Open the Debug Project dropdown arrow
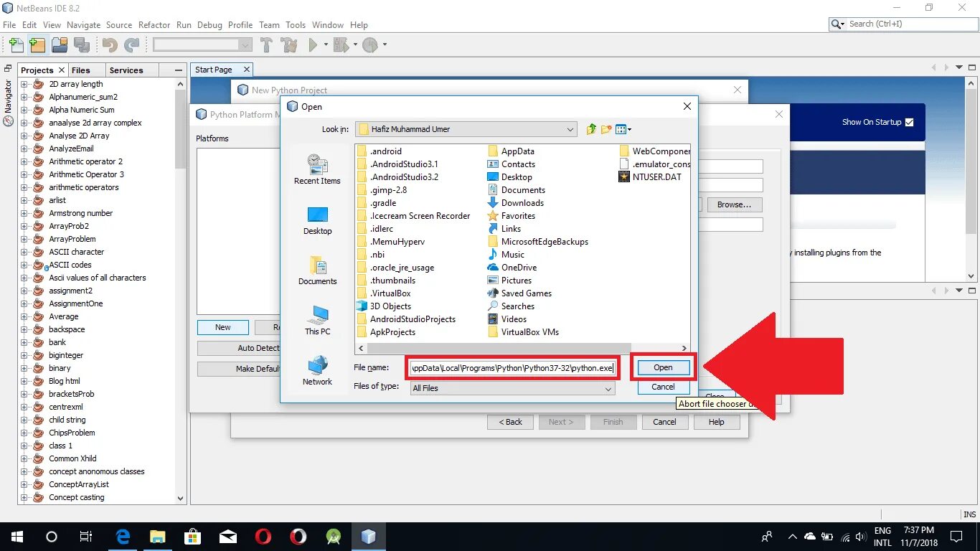The height and width of the screenshot is (551, 980). click(354, 45)
